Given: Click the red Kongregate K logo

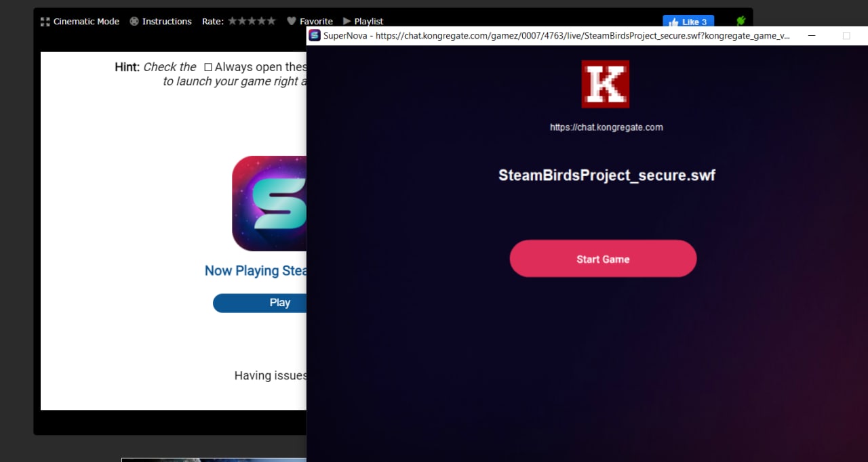Looking at the screenshot, I should pyautogui.click(x=606, y=84).
